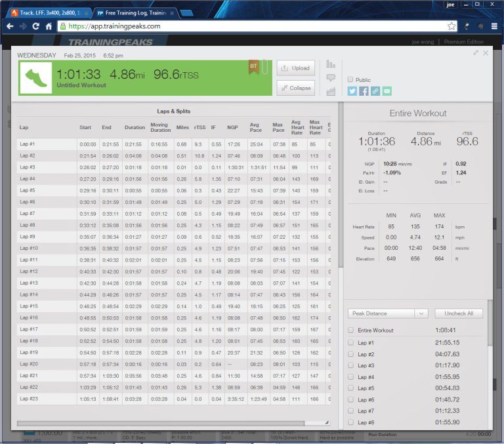Switch to Free Training Log tab

point(135,13)
